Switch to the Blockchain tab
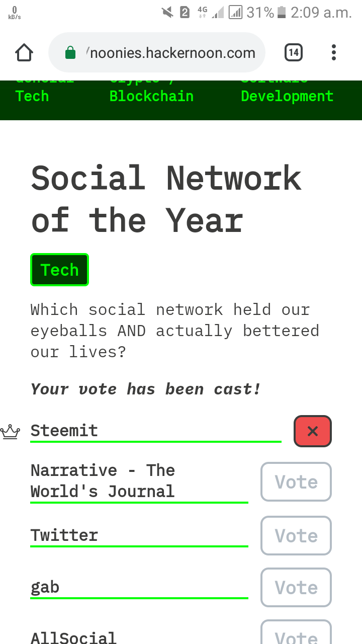Screen dimensions: 362x644 coord(151,96)
